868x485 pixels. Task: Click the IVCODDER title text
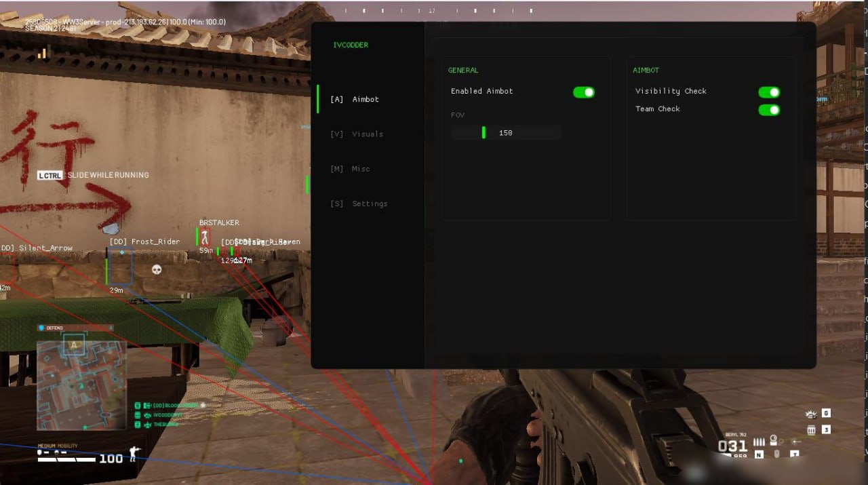[x=351, y=45]
